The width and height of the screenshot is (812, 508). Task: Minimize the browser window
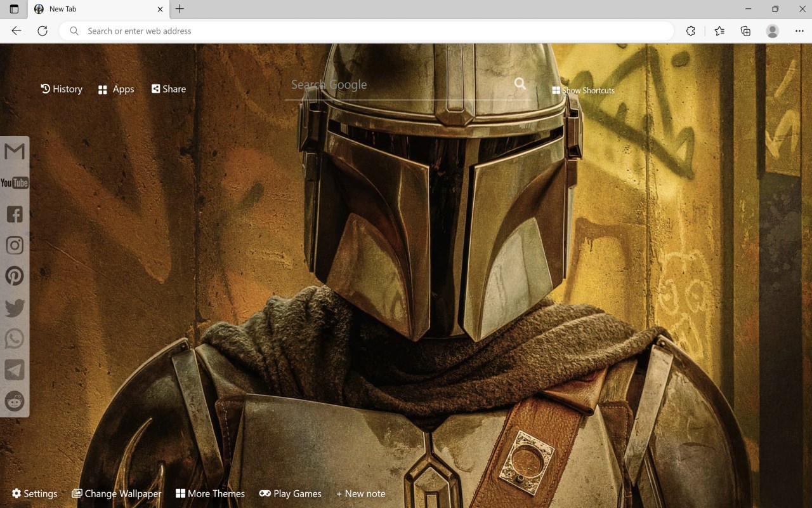pos(749,9)
